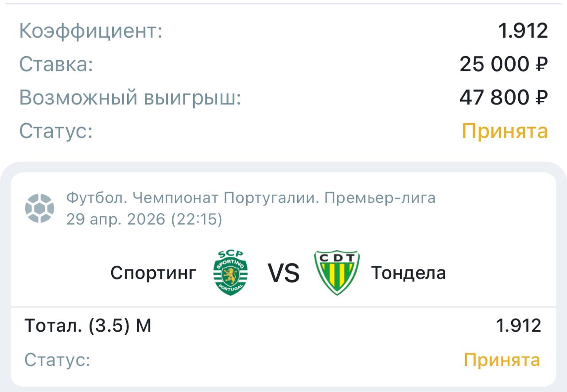Select the Тотал. (3.5) М bet line
The height and width of the screenshot is (392, 567).
[88, 326]
